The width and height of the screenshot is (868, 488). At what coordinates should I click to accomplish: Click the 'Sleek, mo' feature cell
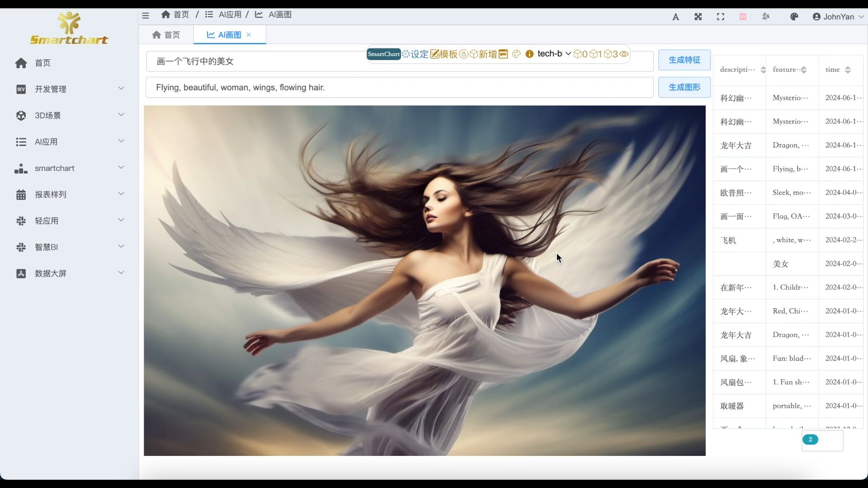[792, 192]
